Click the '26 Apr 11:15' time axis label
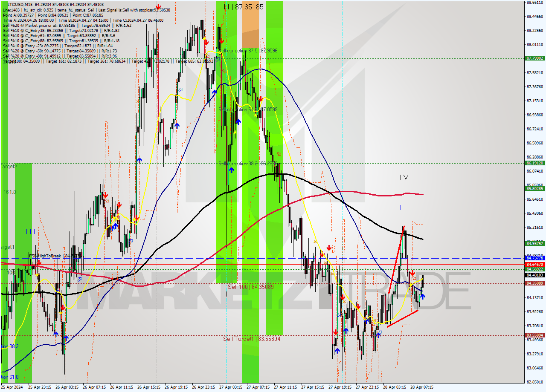The height and width of the screenshot is (392, 546). coord(122,387)
